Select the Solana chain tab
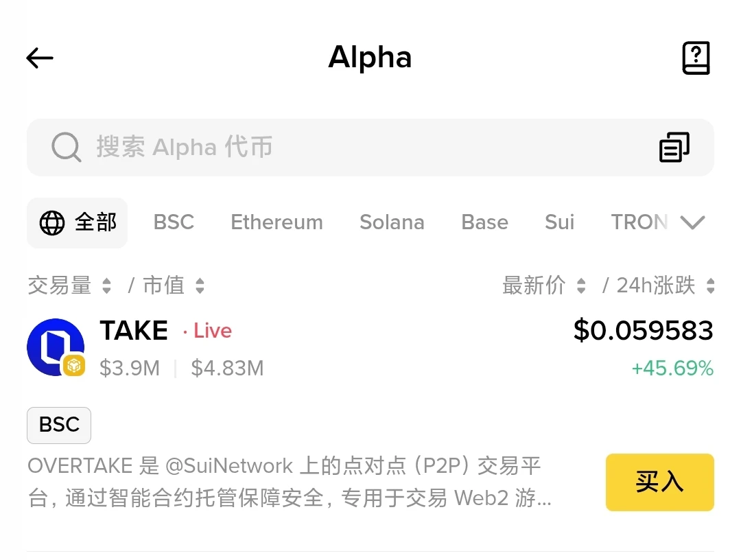Viewport: 741px width, 560px height. [392, 222]
